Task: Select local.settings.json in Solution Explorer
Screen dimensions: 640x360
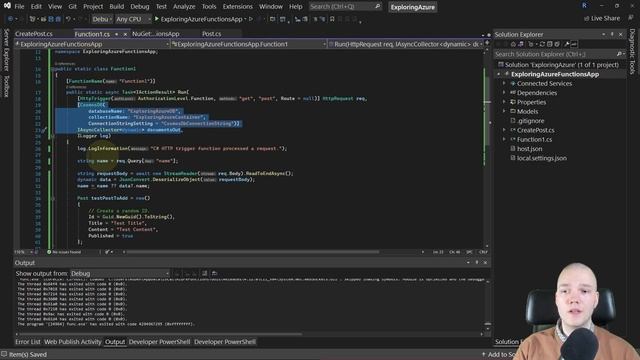Action: 542,158
